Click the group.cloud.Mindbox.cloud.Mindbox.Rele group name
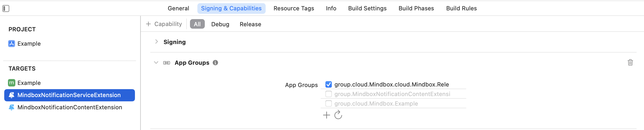 click(x=392, y=84)
